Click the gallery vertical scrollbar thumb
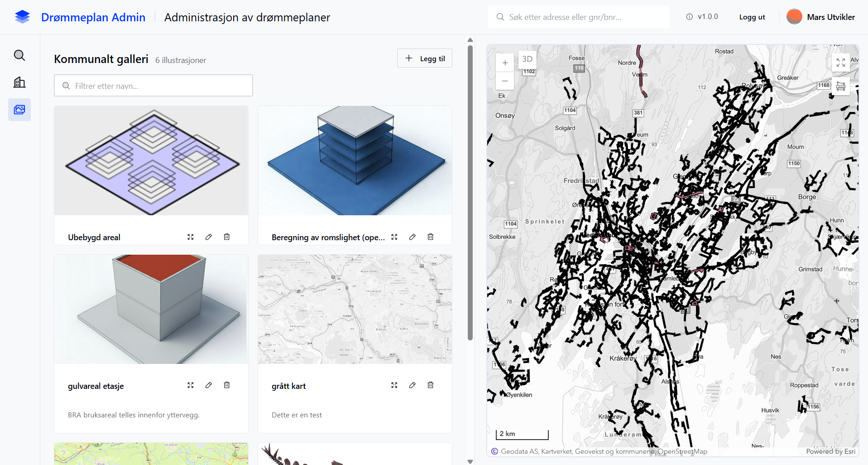 pyautogui.click(x=470, y=193)
